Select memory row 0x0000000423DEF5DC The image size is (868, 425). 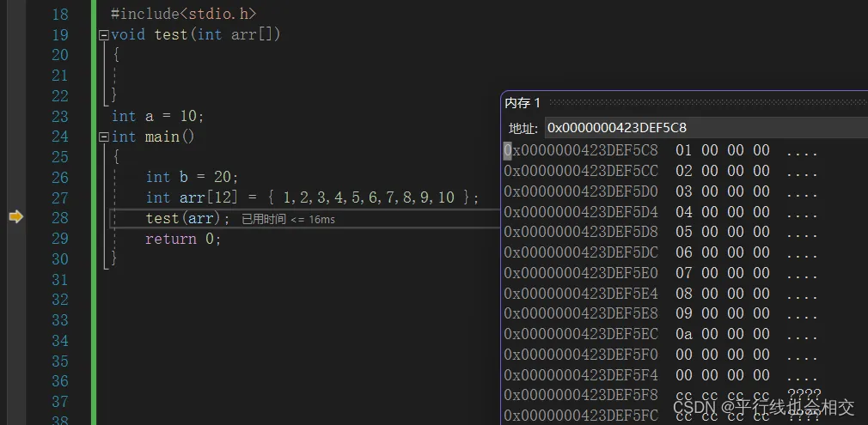pyautogui.click(x=660, y=252)
